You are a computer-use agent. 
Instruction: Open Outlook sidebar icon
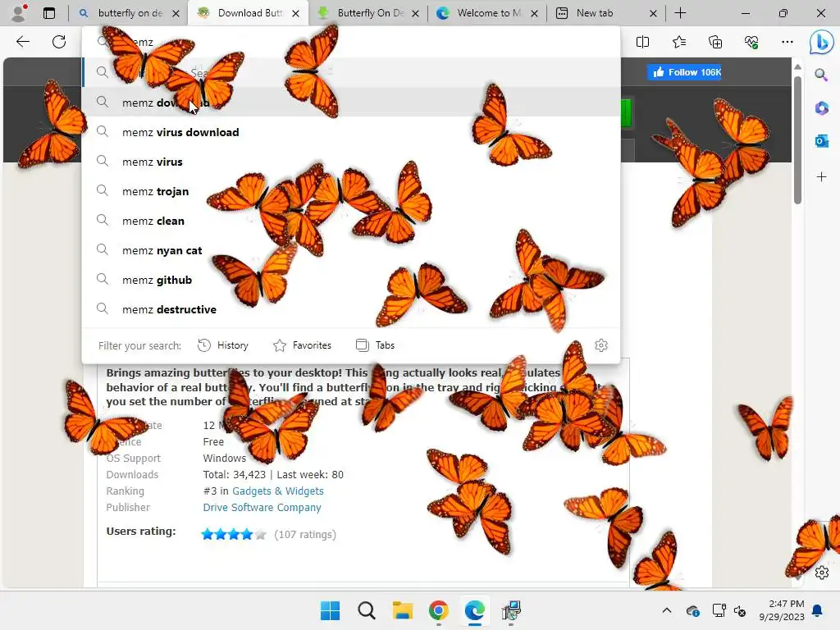click(x=821, y=141)
